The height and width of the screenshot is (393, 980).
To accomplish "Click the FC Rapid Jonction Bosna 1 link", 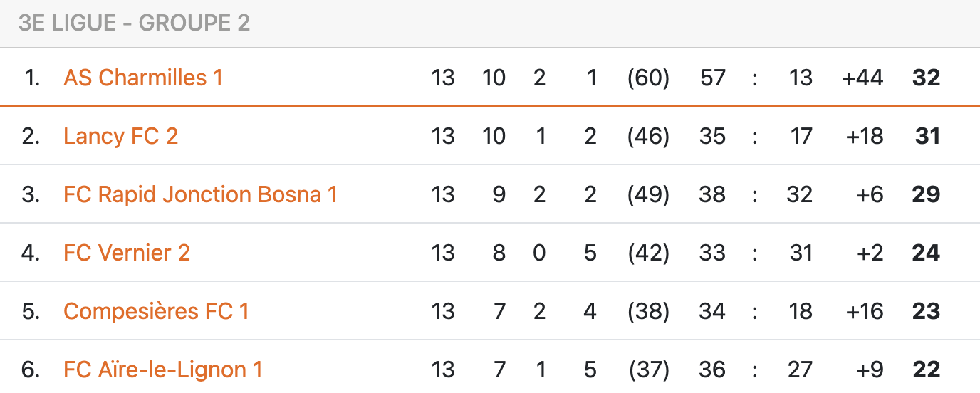I will 200,194.
